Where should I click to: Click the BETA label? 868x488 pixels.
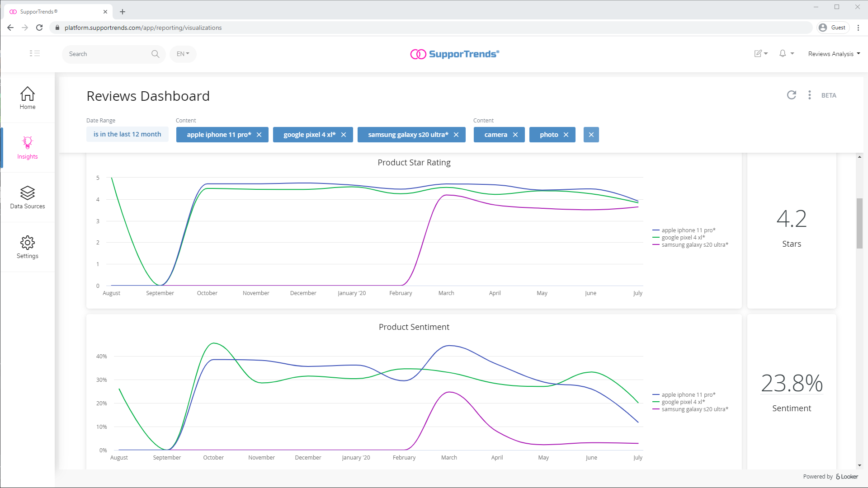[829, 95]
